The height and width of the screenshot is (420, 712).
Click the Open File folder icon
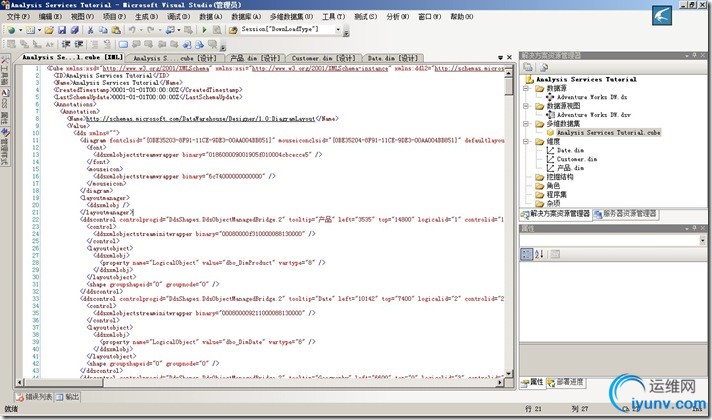(49, 30)
